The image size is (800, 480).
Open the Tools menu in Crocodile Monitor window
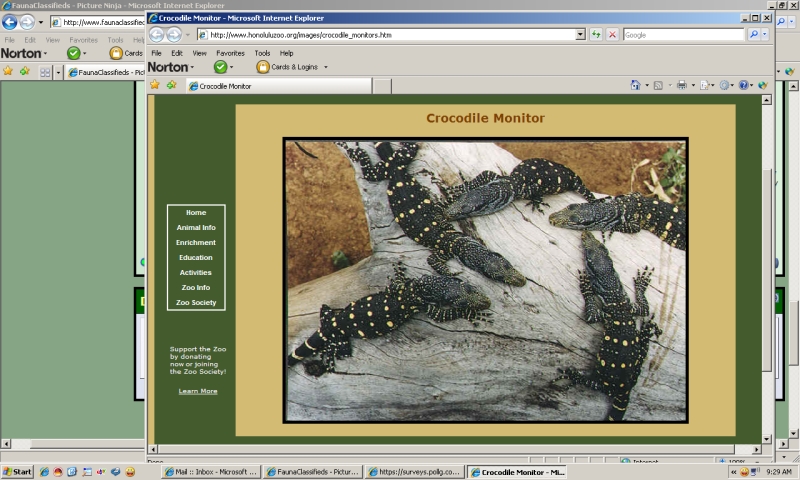[x=262, y=53]
